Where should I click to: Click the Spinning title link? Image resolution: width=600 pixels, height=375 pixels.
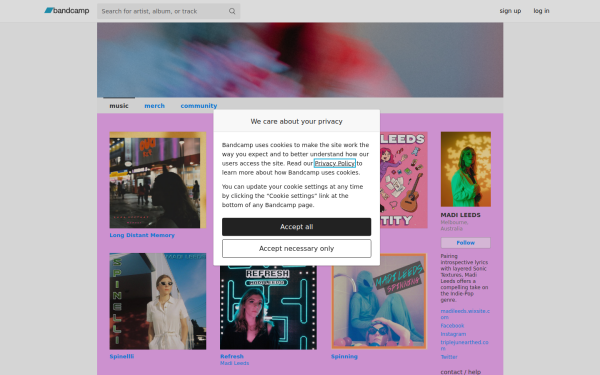point(344,357)
